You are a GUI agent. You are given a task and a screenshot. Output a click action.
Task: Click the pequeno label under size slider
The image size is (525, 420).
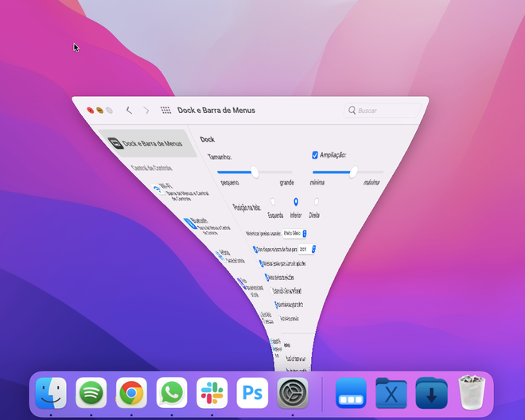coord(230,182)
